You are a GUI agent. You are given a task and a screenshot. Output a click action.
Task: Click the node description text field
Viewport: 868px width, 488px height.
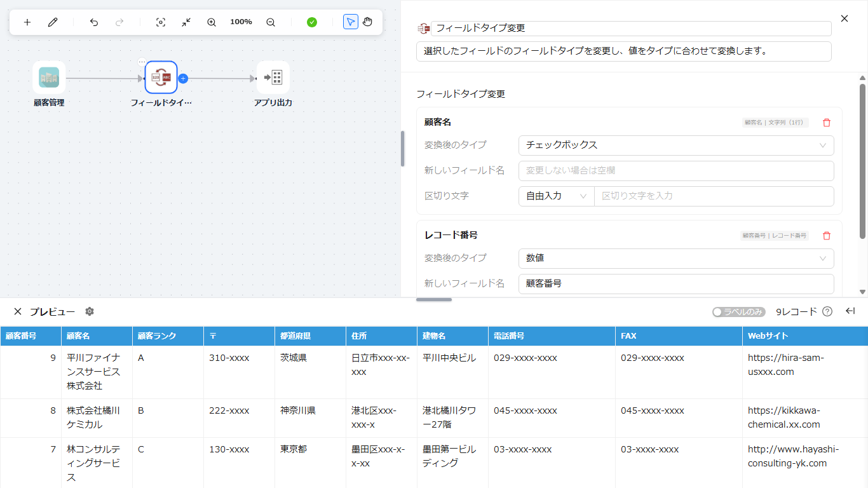coord(623,51)
